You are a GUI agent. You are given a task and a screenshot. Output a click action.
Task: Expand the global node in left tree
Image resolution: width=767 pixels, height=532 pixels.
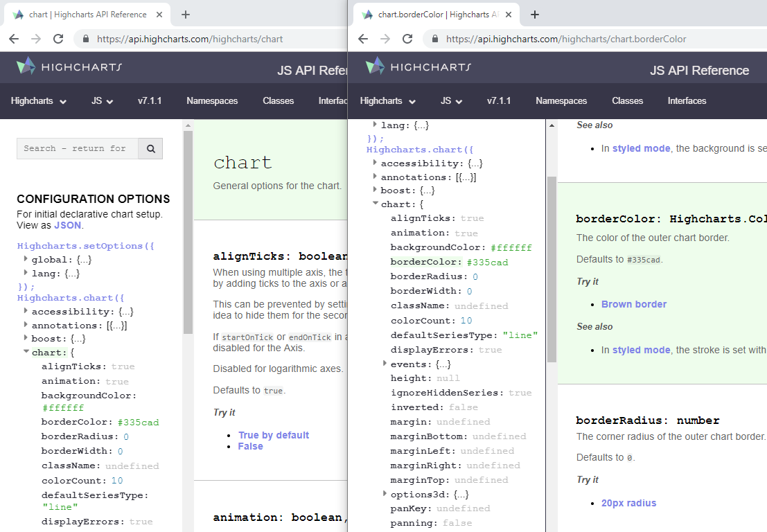(x=26, y=260)
